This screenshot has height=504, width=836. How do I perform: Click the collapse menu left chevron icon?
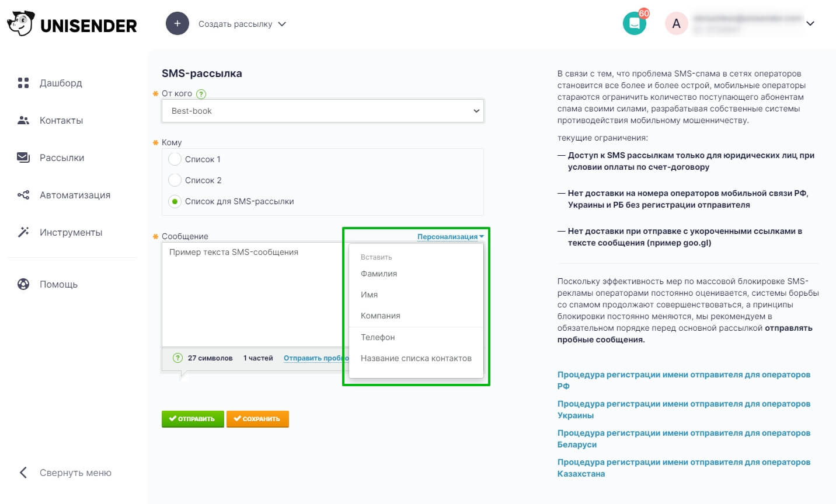tap(23, 473)
